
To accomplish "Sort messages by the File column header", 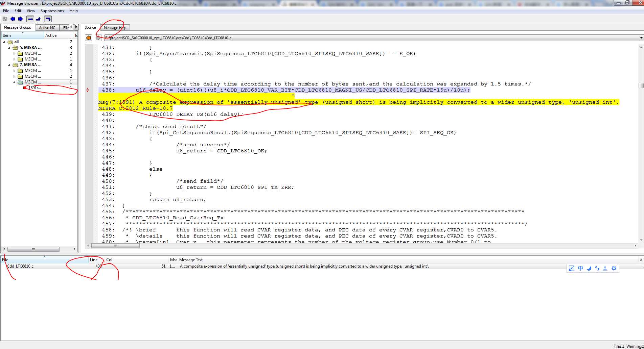I will [x=44, y=260].
